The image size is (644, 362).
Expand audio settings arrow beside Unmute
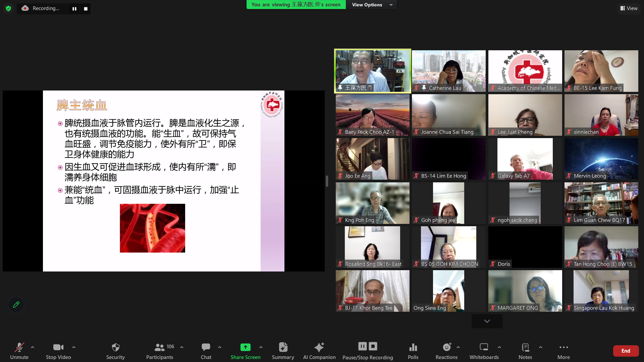(33, 347)
